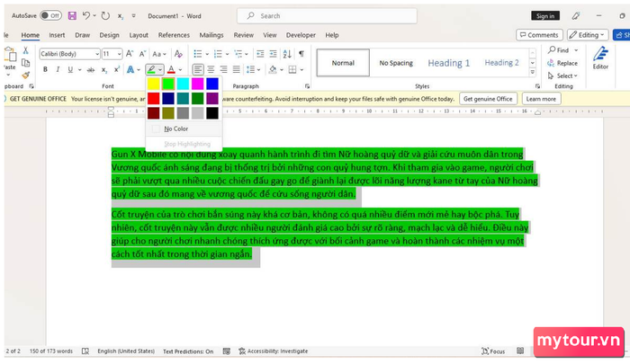This screenshot has height=364, width=630.
Task: Expand the Styles gallery more arrow
Action: pyautogui.click(x=533, y=72)
